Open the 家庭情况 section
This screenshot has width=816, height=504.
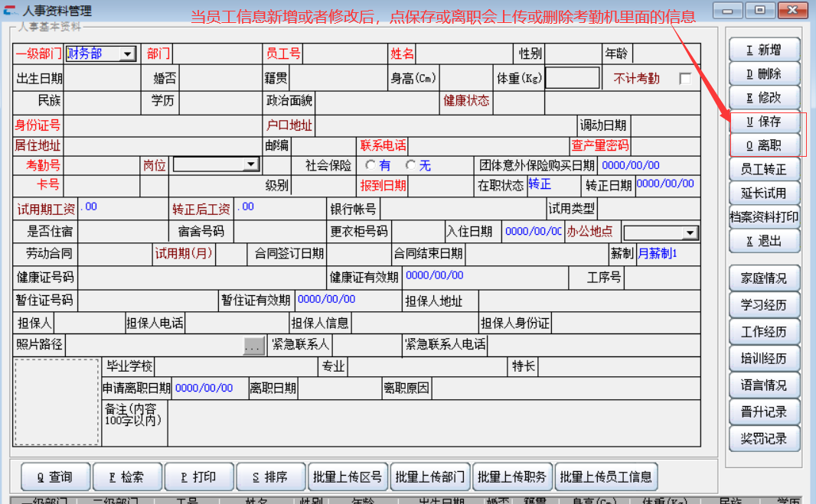pyautogui.click(x=764, y=278)
